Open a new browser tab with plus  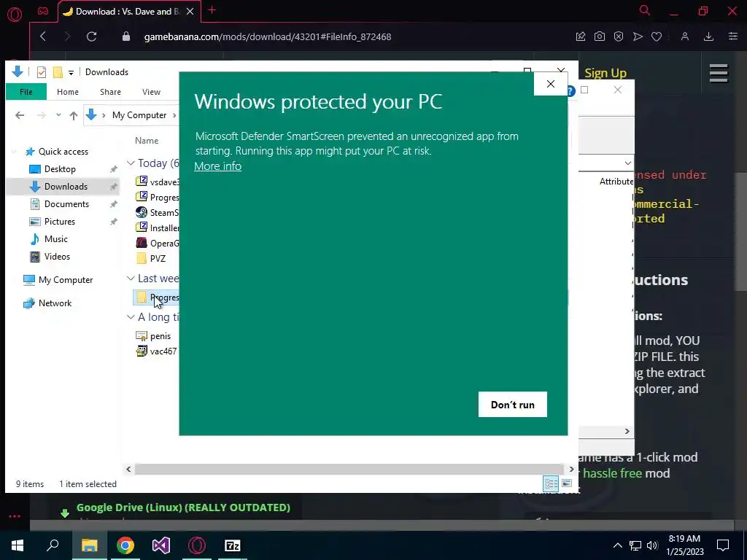pos(212,10)
